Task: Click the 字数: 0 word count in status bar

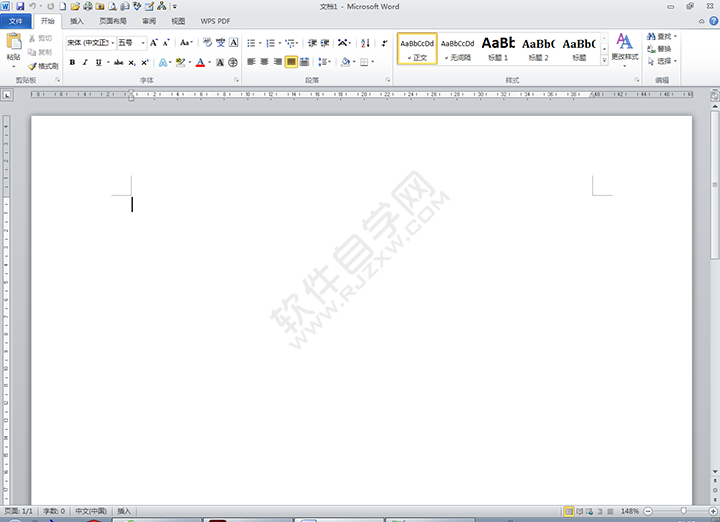Action: pyautogui.click(x=54, y=511)
